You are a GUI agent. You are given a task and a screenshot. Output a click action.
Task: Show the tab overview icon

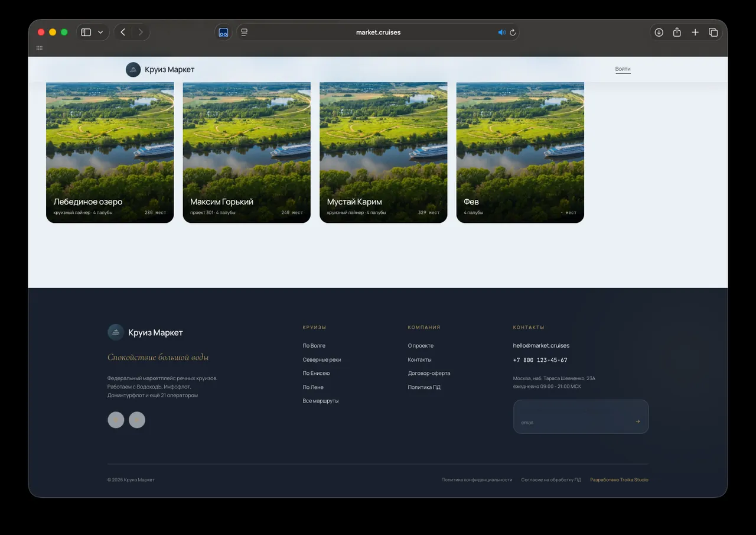[x=713, y=32]
